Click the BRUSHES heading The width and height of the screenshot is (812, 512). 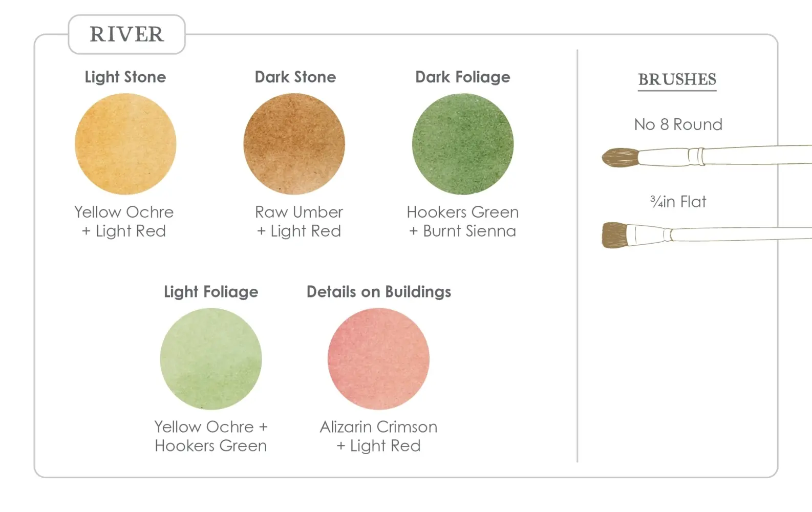(677, 80)
